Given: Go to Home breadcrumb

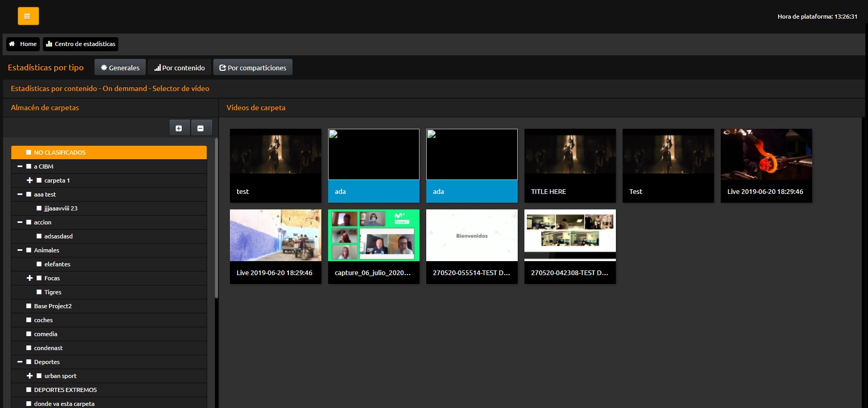Looking at the screenshot, I should click(x=23, y=44).
